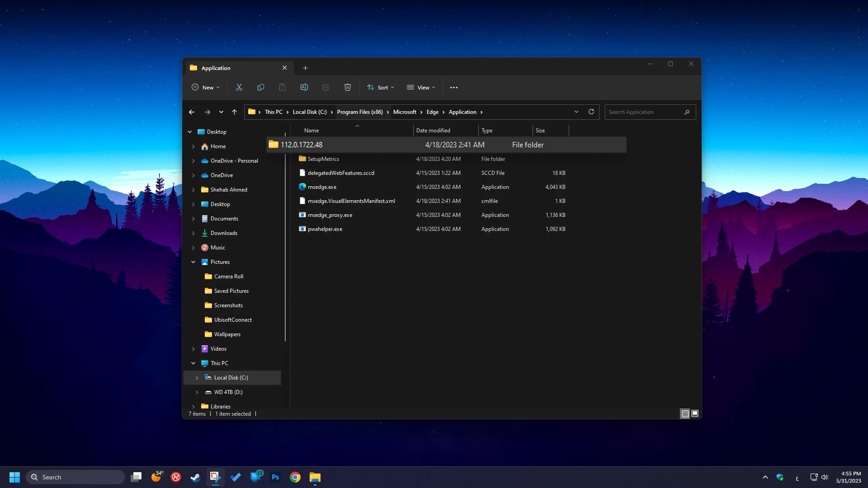The height and width of the screenshot is (488, 868).
Task: Open Screenshots folder in sidebar
Action: [228, 305]
